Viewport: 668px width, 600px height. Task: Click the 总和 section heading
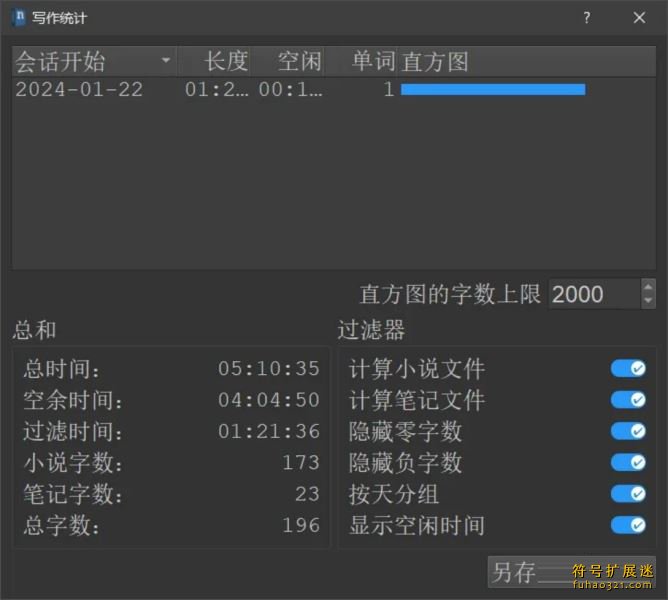coord(35,330)
